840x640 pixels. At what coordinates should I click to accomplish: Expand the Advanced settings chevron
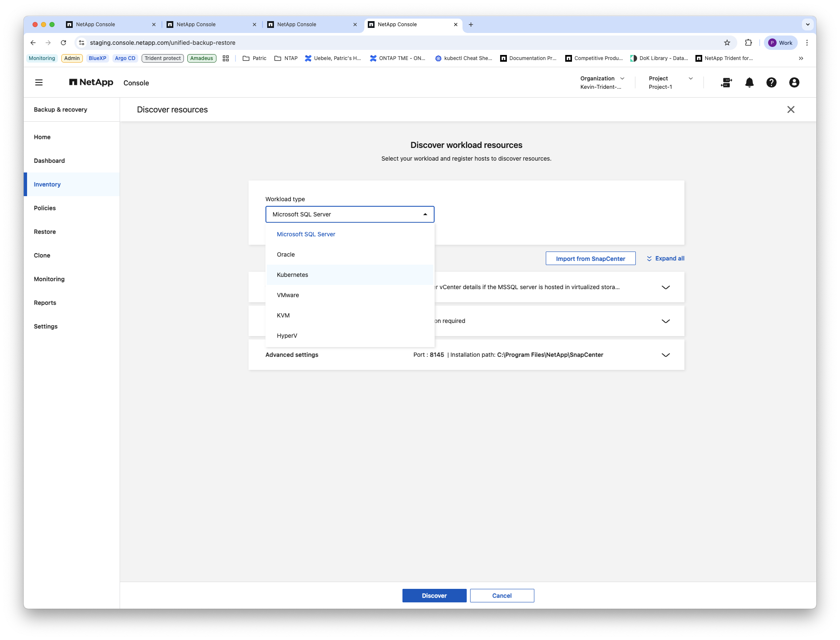tap(665, 355)
